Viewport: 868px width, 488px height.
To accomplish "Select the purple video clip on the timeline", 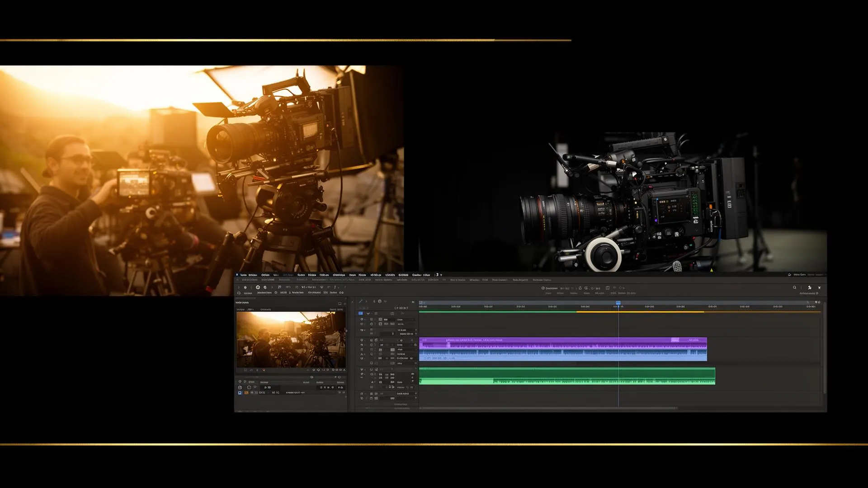I will coord(563,343).
